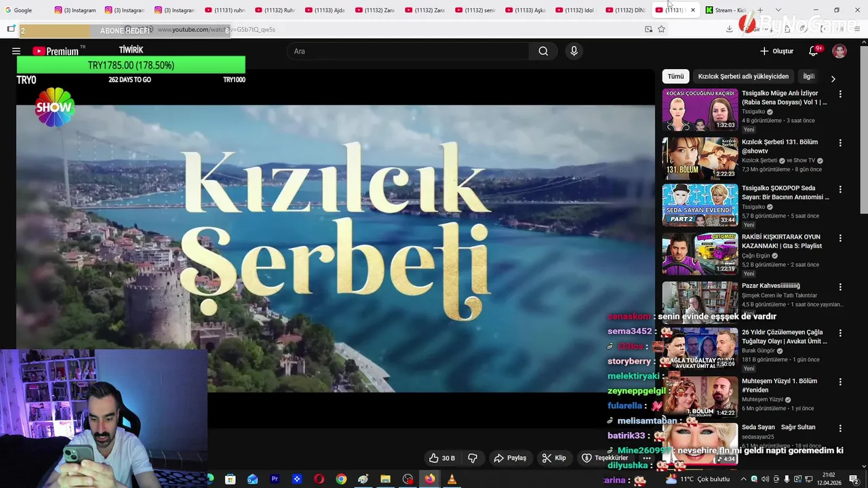Bookmark page with star icon
Screen dimensions: 868x488
coord(661,29)
